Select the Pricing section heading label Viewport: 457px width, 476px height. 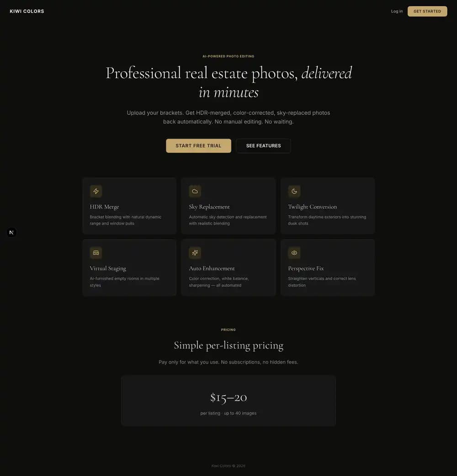[228, 329]
